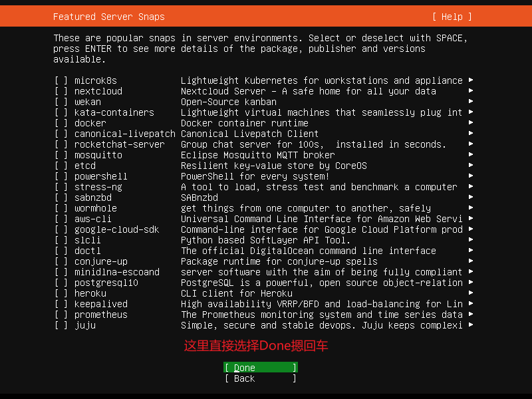Toggle the microk8s snap checkbox
The height and width of the screenshot is (399, 532).
61,80
